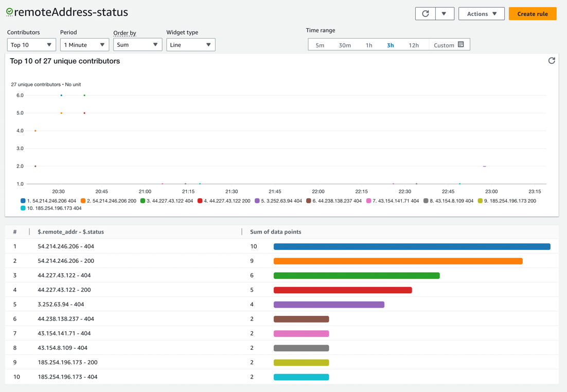This screenshot has width=567, height=392.
Task: Open the Period 1 Minute dropdown
Action: coord(84,45)
